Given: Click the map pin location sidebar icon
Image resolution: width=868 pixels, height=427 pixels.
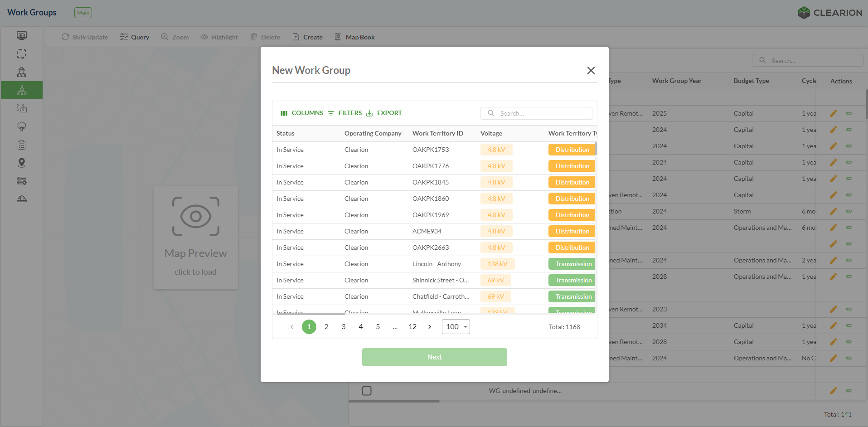Looking at the screenshot, I should point(21,163).
